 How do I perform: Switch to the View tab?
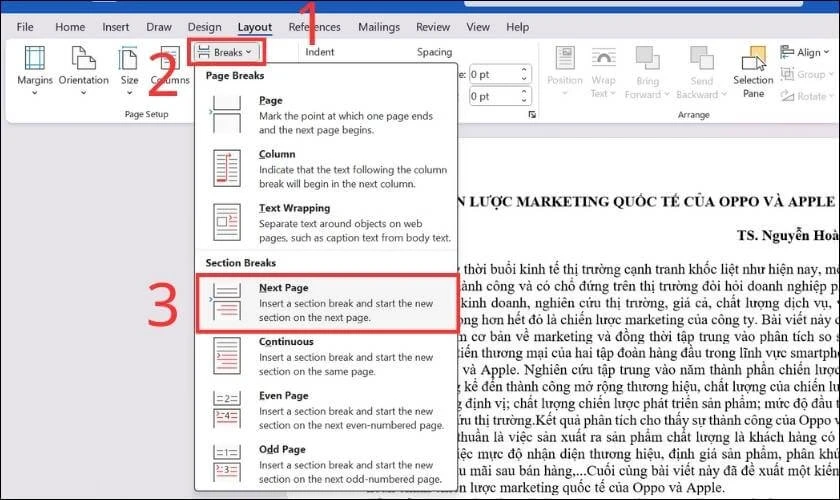pyautogui.click(x=478, y=27)
